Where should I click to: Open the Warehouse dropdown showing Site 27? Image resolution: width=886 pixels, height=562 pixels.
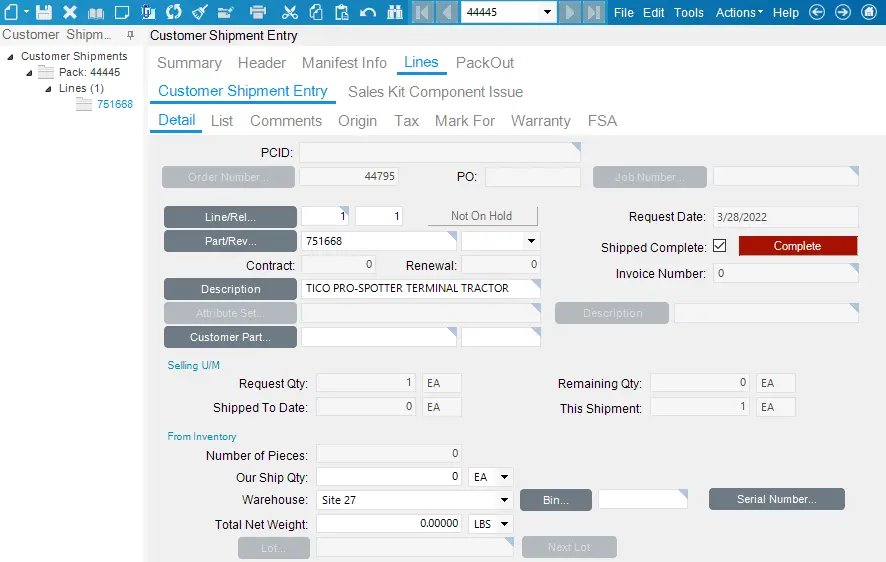505,500
